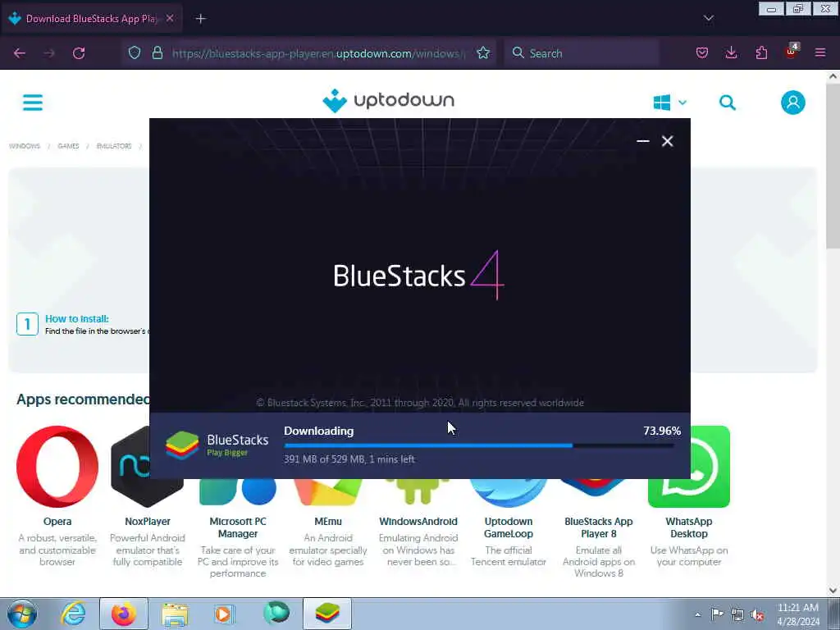The image size is (840, 630).
Task: Click the Uptodown logo
Action: pos(388,101)
